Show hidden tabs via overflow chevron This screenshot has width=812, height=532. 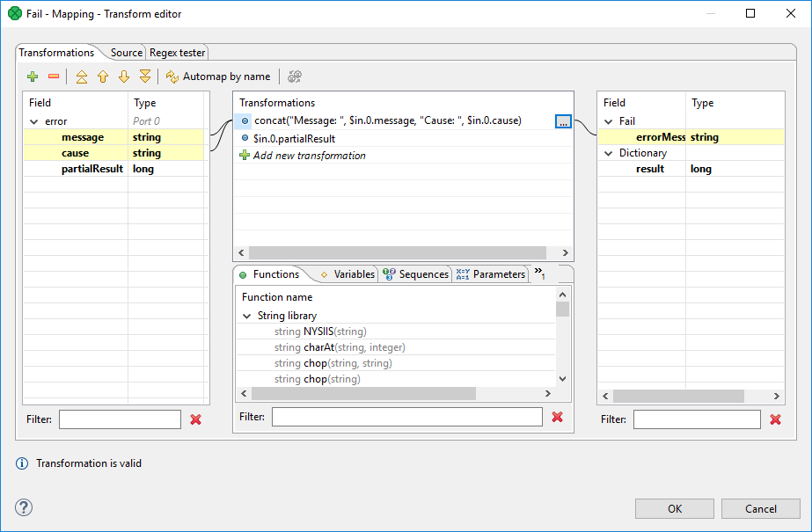coord(538,273)
